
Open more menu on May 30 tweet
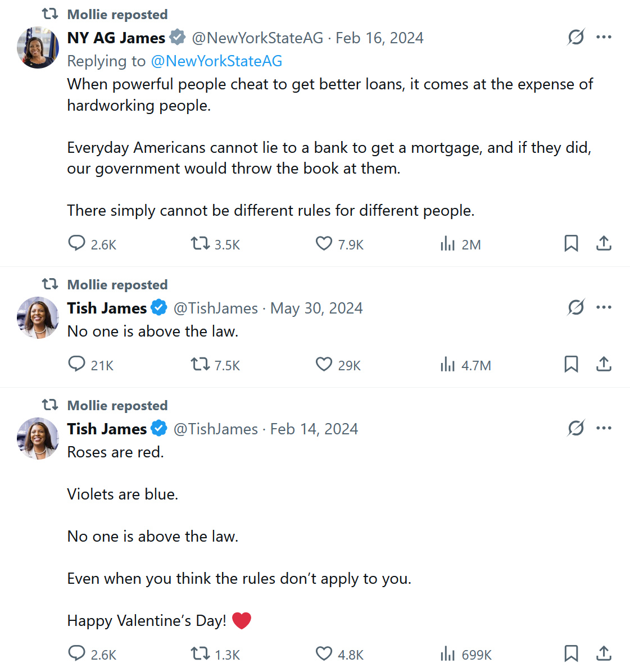[604, 307]
